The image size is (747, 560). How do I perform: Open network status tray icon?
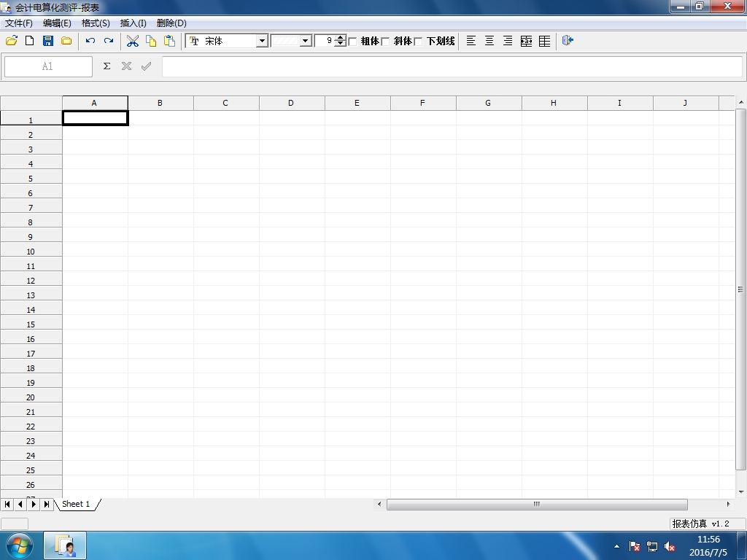pyautogui.click(x=651, y=547)
